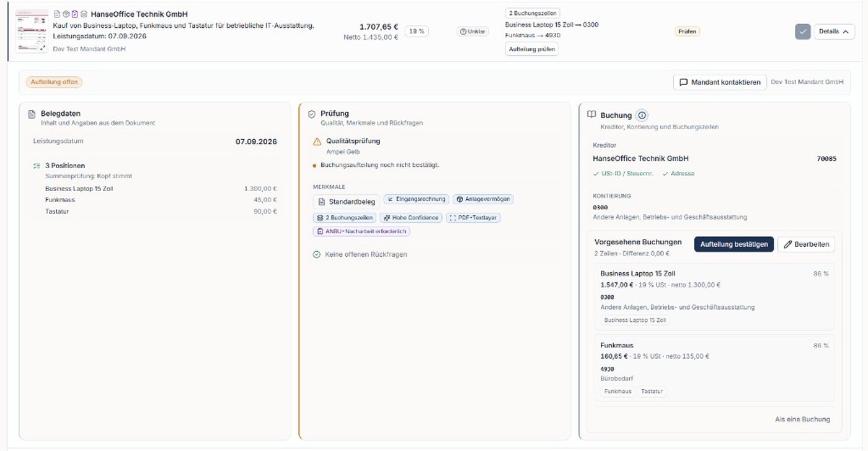Click the checklist icon next to 3 Positionen
This screenshot has width=868, height=451.
(37, 166)
